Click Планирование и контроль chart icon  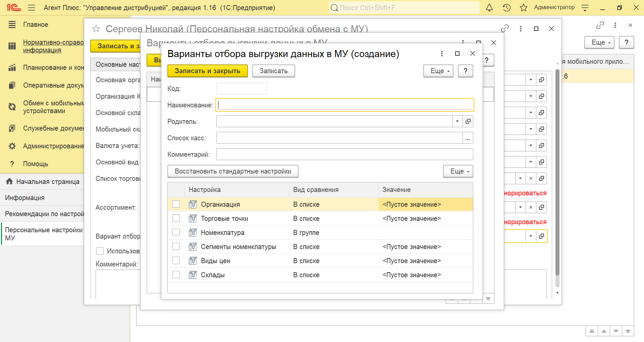pos(12,67)
